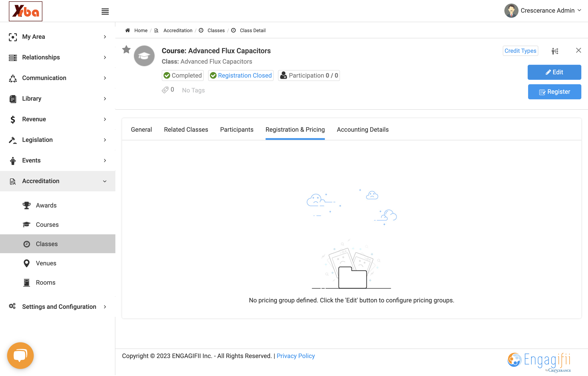Switch to the General tab
The width and height of the screenshot is (588, 376).
coord(141,129)
